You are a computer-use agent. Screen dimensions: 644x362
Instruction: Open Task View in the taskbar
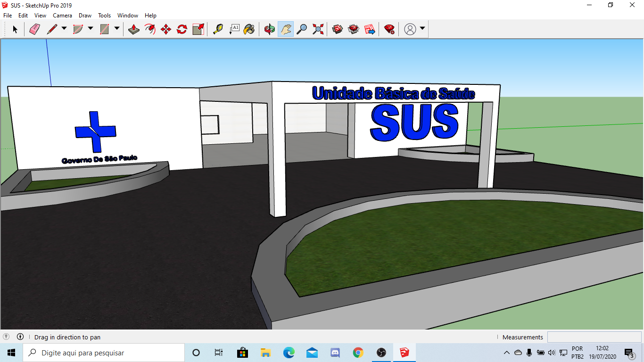[x=219, y=353]
